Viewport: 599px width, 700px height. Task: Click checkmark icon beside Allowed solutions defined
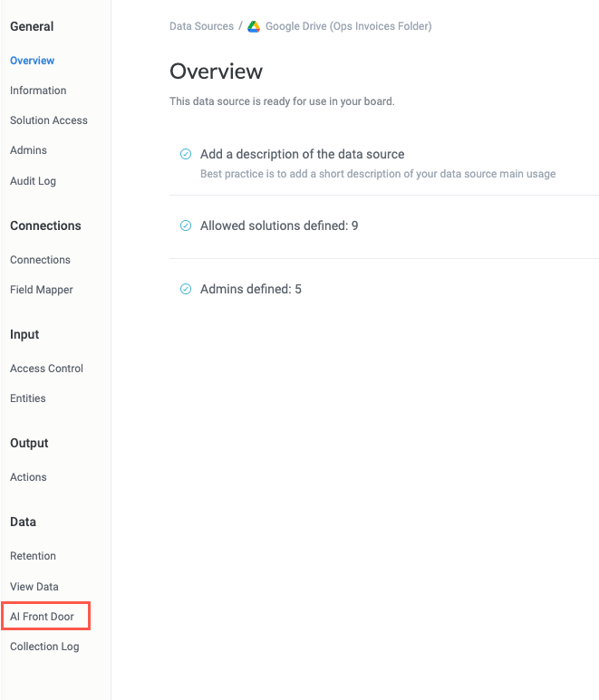tap(186, 225)
